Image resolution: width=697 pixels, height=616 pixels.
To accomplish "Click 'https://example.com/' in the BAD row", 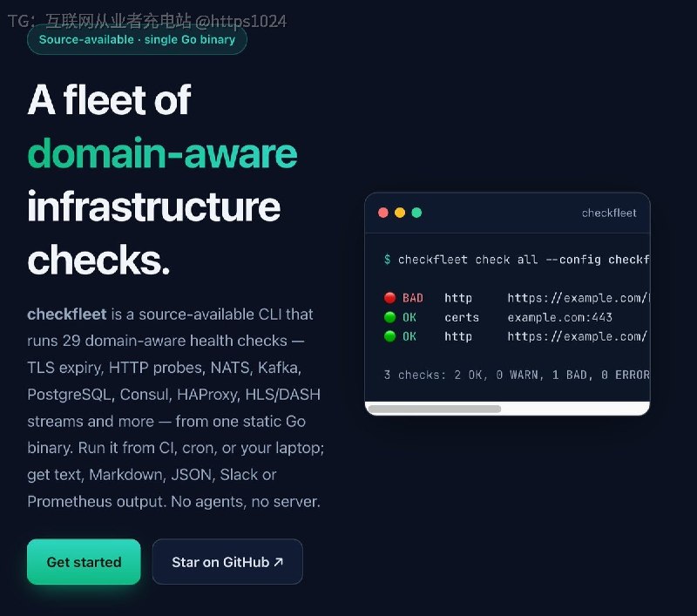I will [579, 298].
